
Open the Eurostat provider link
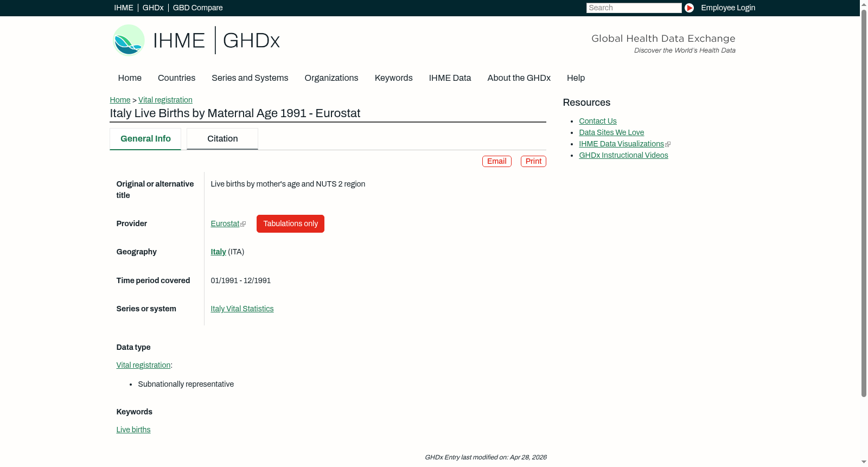(225, 224)
